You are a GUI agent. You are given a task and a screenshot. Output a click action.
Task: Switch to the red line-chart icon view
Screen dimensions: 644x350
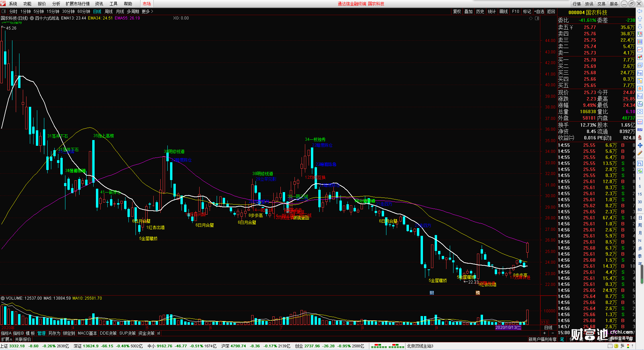(640, 50)
